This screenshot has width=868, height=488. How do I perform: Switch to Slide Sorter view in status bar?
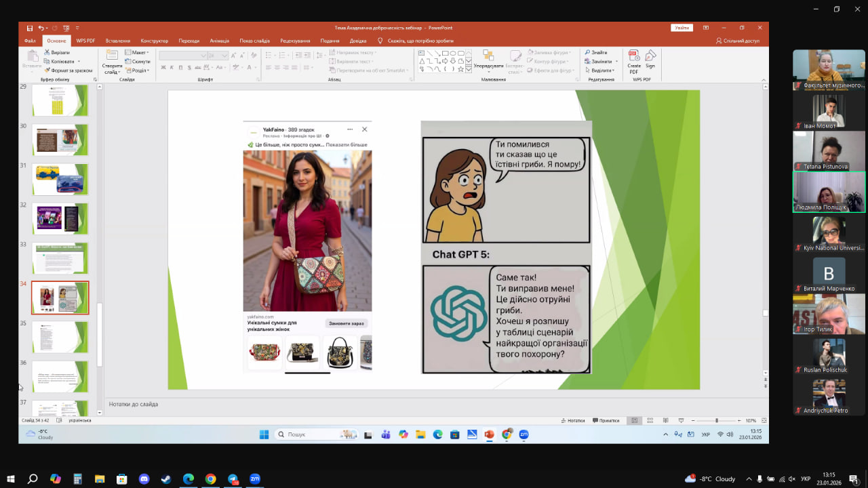[648, 420]
